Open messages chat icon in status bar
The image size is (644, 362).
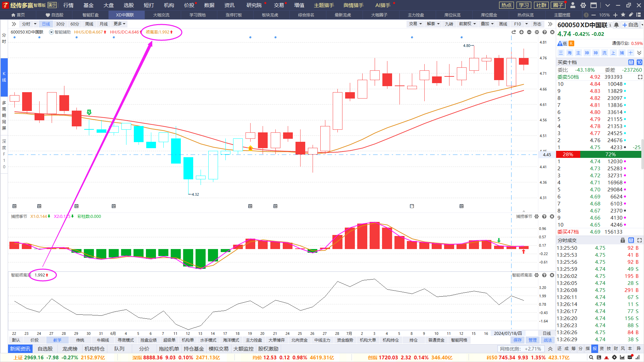click(x=630, y=358)
